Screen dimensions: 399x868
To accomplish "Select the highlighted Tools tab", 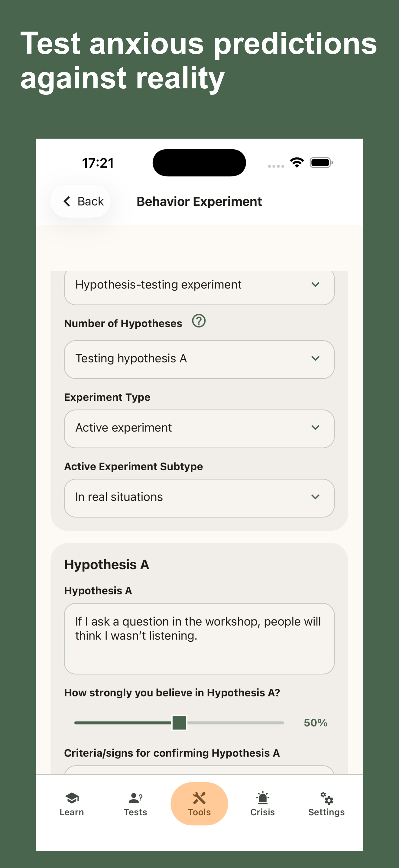I will click(199, 804).
